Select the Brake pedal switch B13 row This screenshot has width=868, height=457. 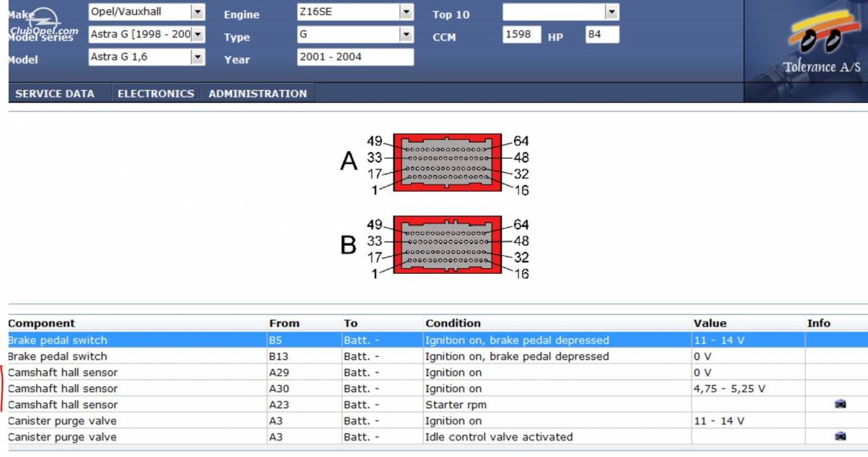pos(438,356)
